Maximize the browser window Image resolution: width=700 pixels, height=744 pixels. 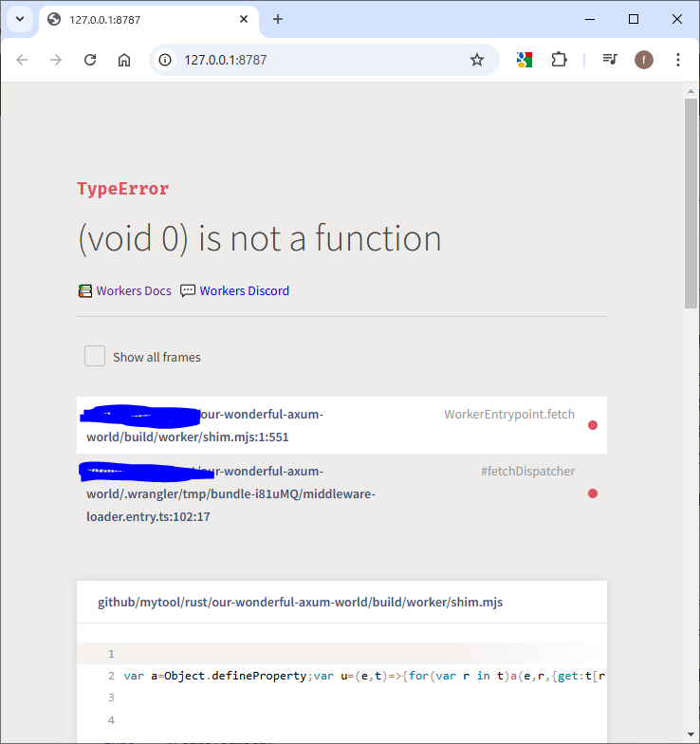coord(634,19)
